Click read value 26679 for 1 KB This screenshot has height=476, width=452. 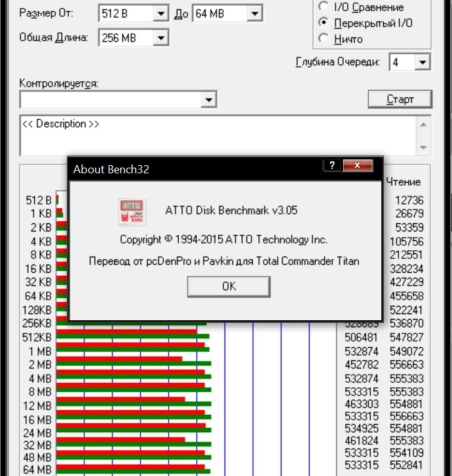(409, 213)
